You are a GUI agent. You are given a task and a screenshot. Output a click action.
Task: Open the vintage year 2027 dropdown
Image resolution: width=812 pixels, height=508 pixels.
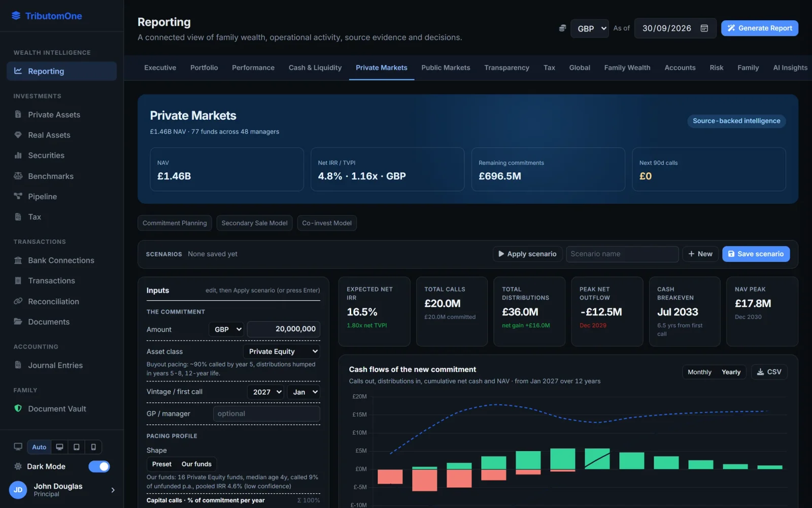[265, 392]
